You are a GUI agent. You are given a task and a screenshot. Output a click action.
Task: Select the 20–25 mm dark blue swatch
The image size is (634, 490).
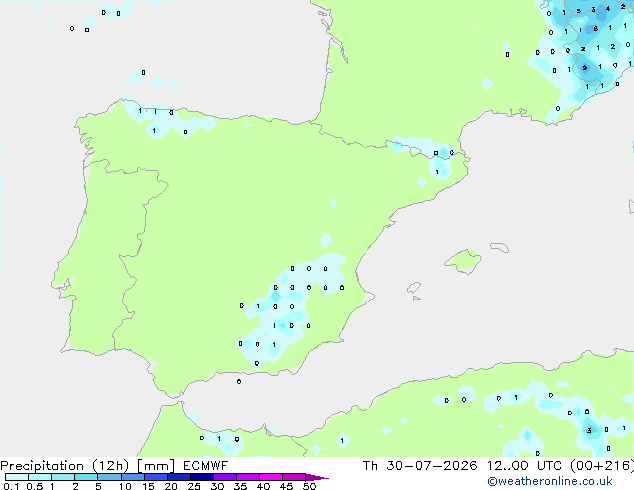click(x=179, y=477)
